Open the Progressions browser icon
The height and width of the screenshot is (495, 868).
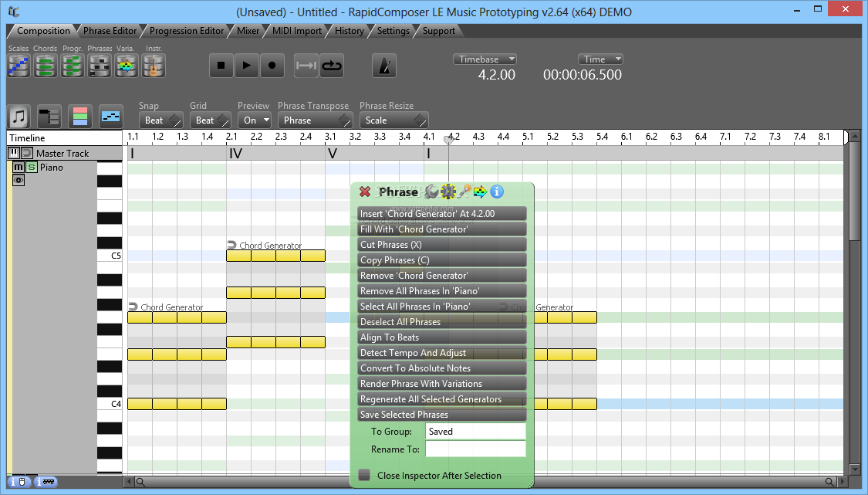pyautogui.click(x=72, y=66)
